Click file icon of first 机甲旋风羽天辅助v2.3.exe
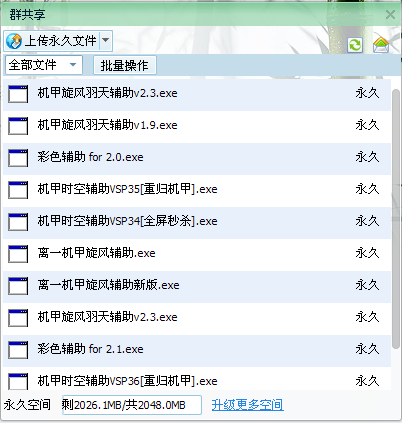402x423 pixels. pos(18,94)
